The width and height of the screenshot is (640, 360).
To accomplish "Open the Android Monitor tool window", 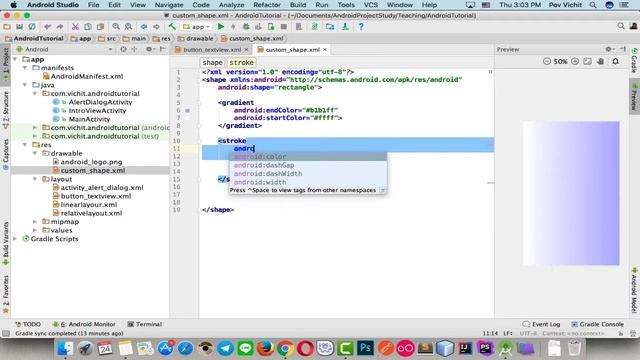I will click(x=84, y=324).
